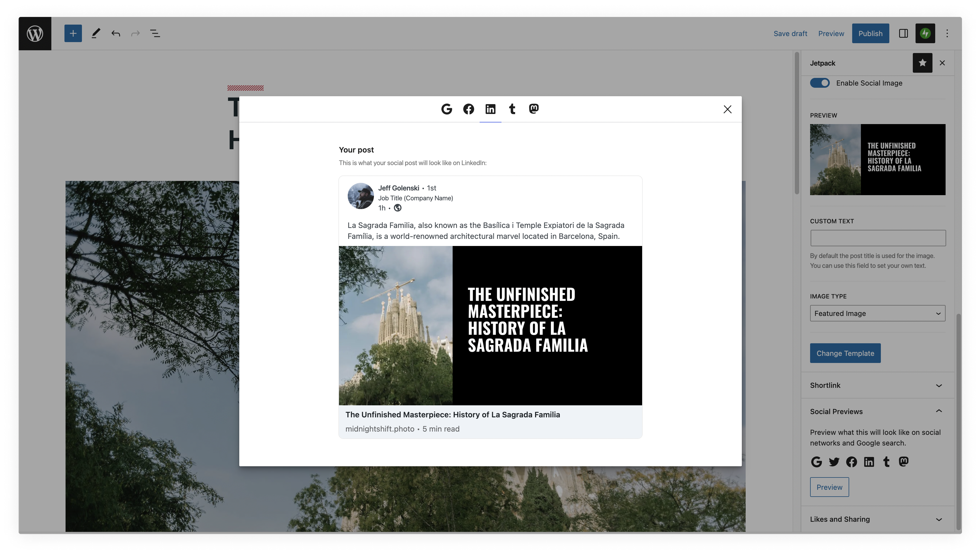
Task: Click the green Jetpack icon in the toolbar
Action: pos(925,34)
